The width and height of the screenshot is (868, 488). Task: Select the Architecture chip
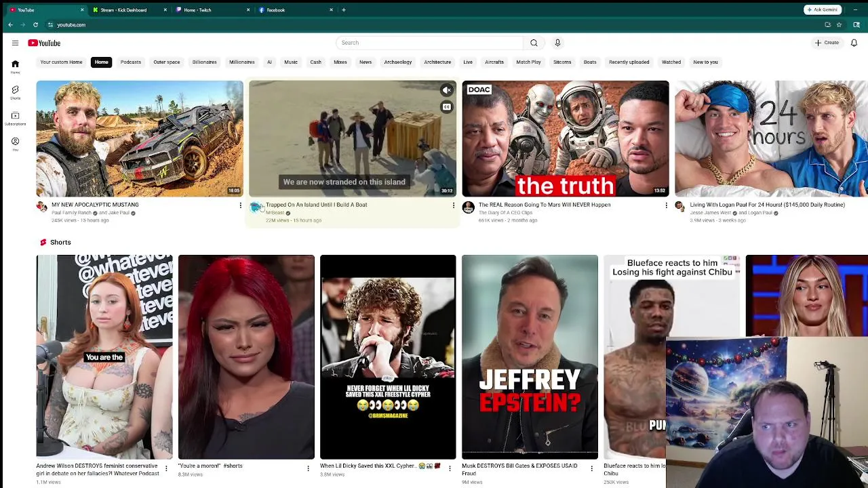(x=437, y=62)
